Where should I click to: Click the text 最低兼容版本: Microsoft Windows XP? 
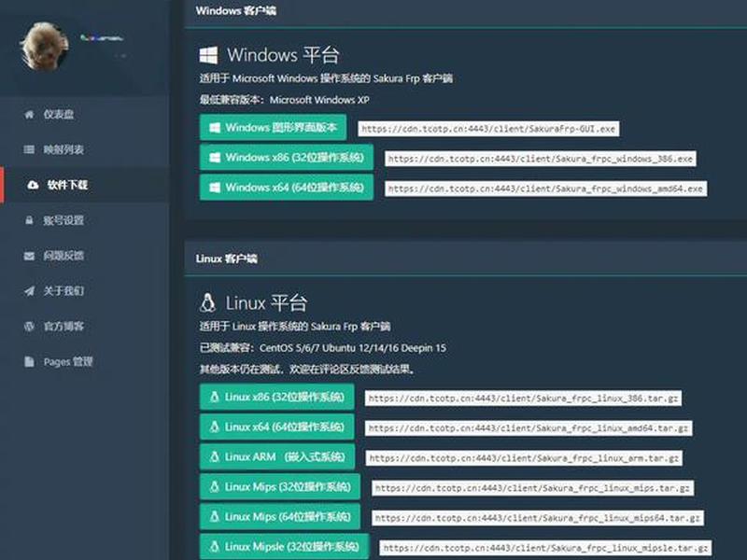[x=285, y=100]
